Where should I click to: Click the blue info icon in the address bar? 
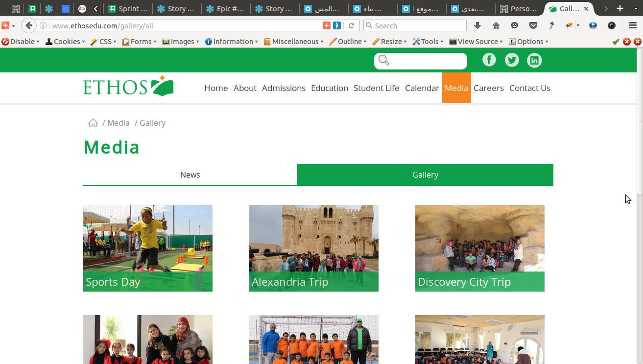(337, 25)
